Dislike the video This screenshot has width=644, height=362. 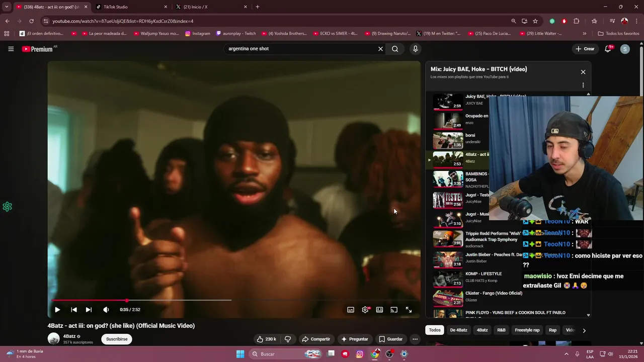click(288, 339)
